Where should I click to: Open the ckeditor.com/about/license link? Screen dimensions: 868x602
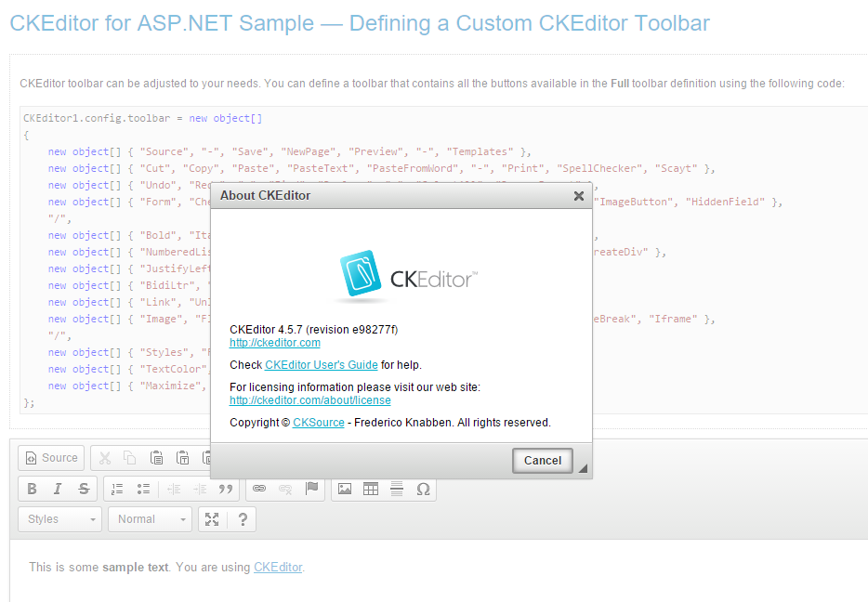click(310, 400)
